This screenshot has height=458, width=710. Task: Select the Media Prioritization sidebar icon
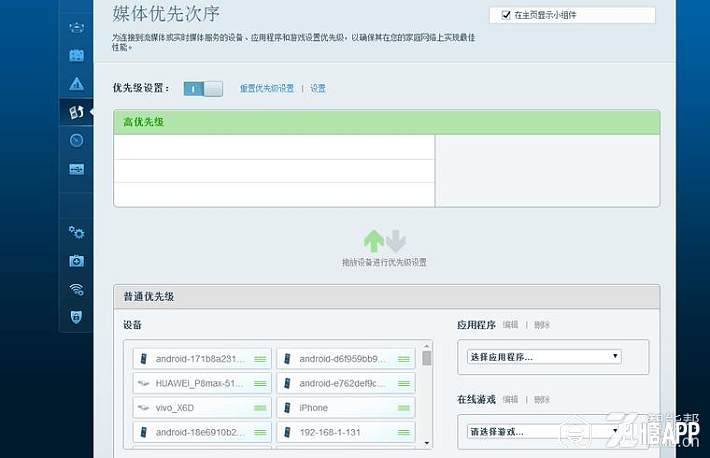coord(76,112)
